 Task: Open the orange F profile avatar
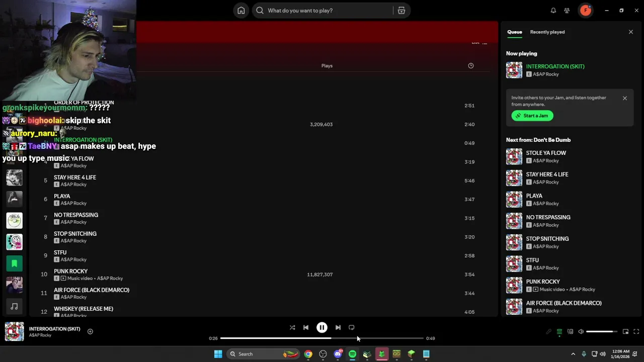tap(586, 11)
